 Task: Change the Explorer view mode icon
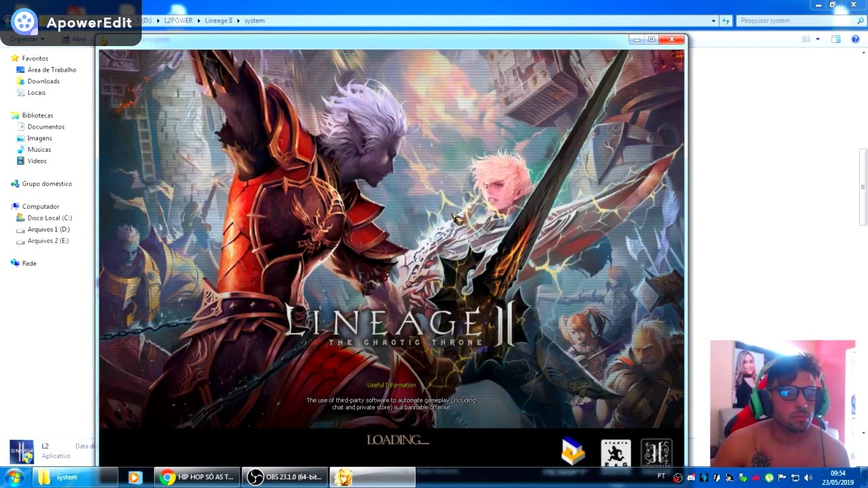pyautogui.click(x=806, y=39)
